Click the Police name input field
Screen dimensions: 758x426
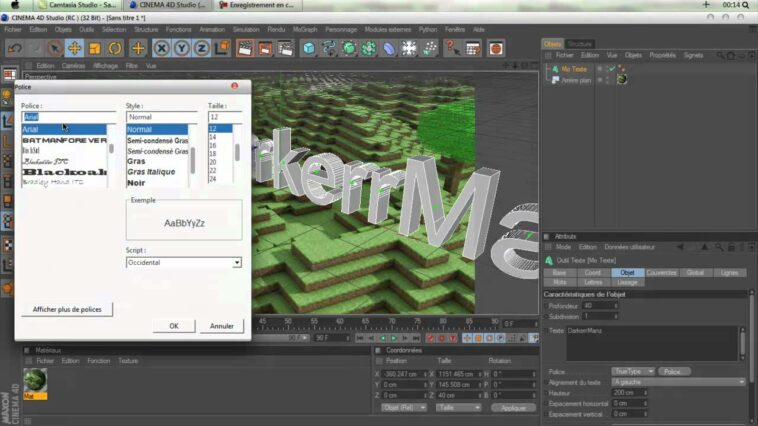pos(69,117)
